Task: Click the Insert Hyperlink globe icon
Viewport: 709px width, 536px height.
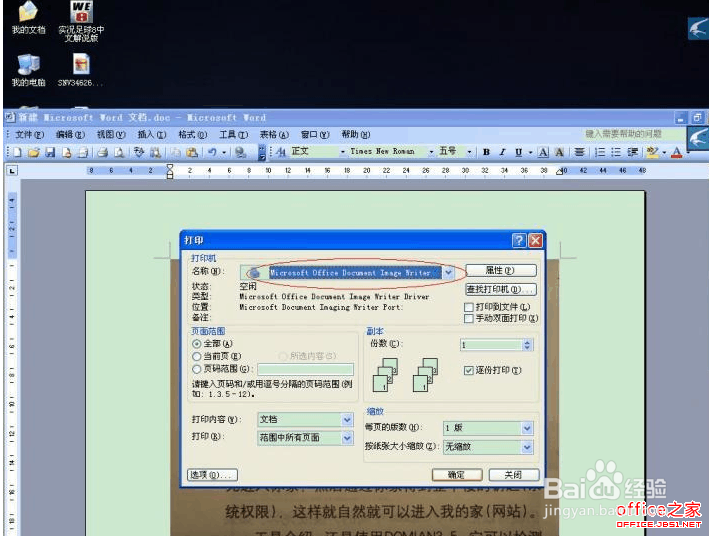Action: pyautogui.click(x=240, y=152)
